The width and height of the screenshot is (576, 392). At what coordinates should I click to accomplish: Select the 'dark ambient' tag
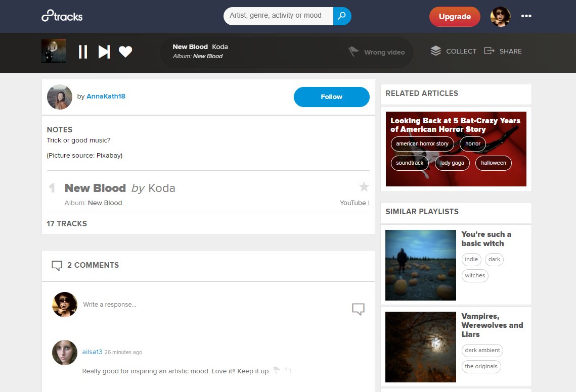click(482, 351)
